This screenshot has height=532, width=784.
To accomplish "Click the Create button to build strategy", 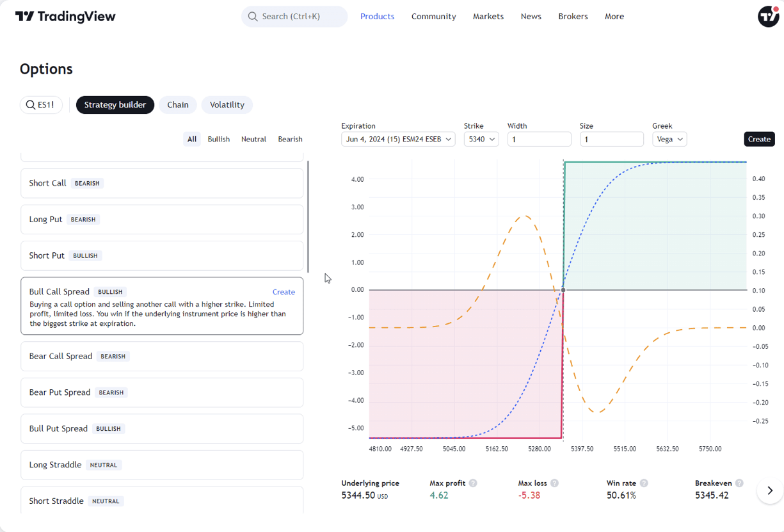I will pos(759,139).
